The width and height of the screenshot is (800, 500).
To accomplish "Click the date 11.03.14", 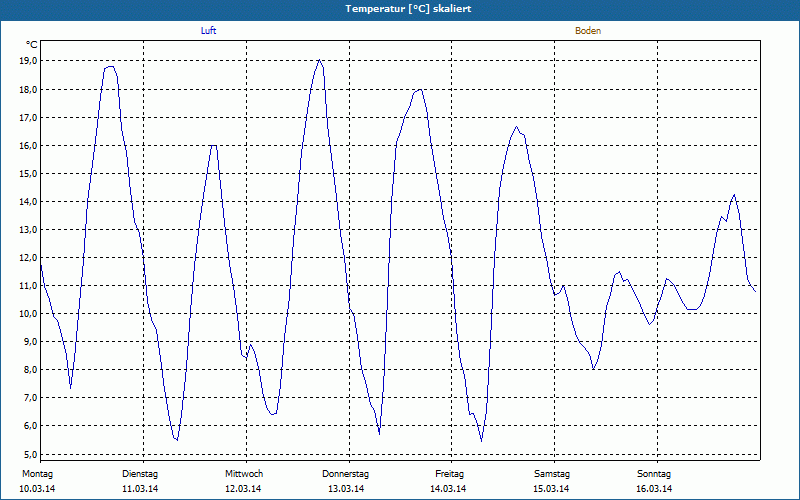I will click(140, 489).
